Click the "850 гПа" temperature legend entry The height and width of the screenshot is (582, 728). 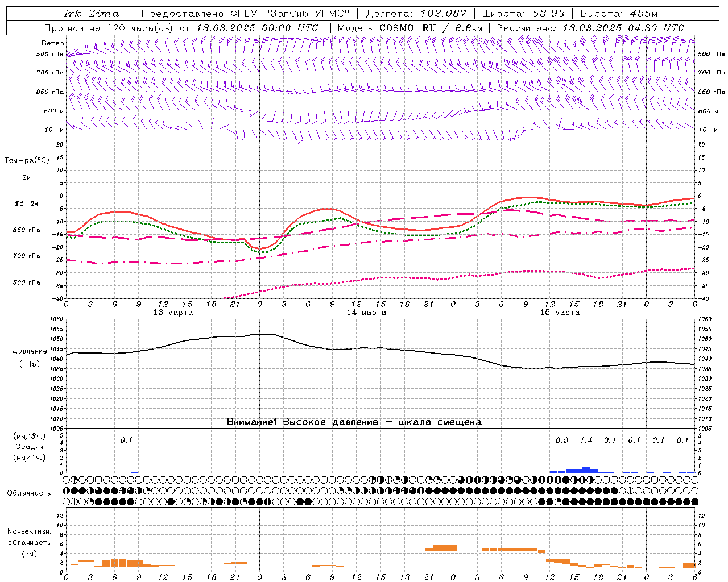(x=26, y=230)
